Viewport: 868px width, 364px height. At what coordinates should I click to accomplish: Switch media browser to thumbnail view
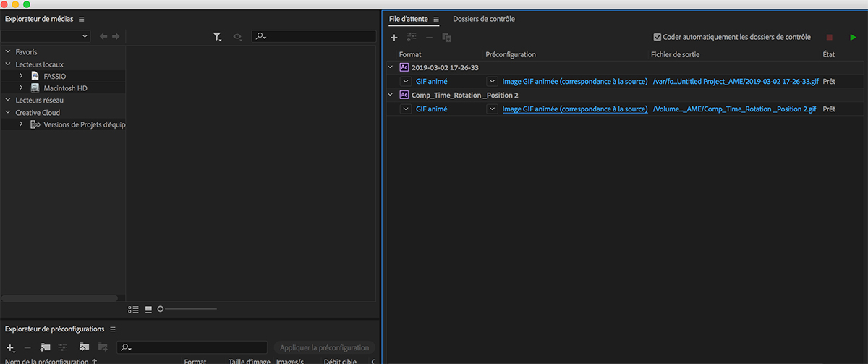click(x=148, y=309)
